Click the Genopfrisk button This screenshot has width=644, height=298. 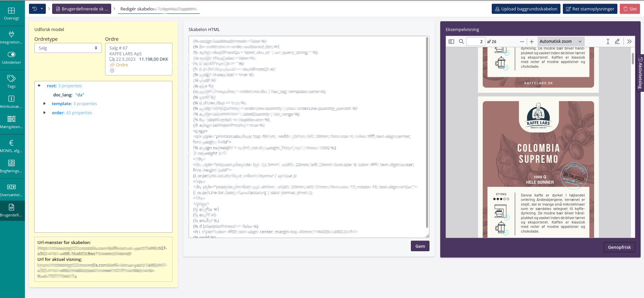tap(619, 247)
